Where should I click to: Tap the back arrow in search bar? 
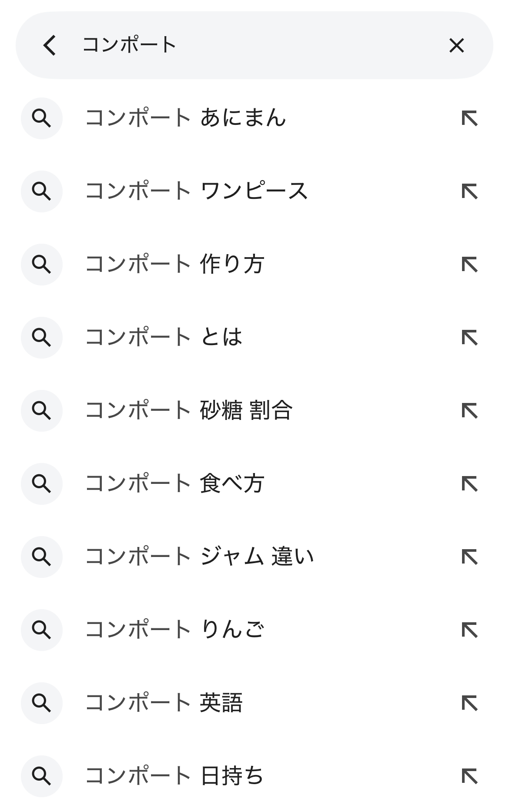[50, 45]
